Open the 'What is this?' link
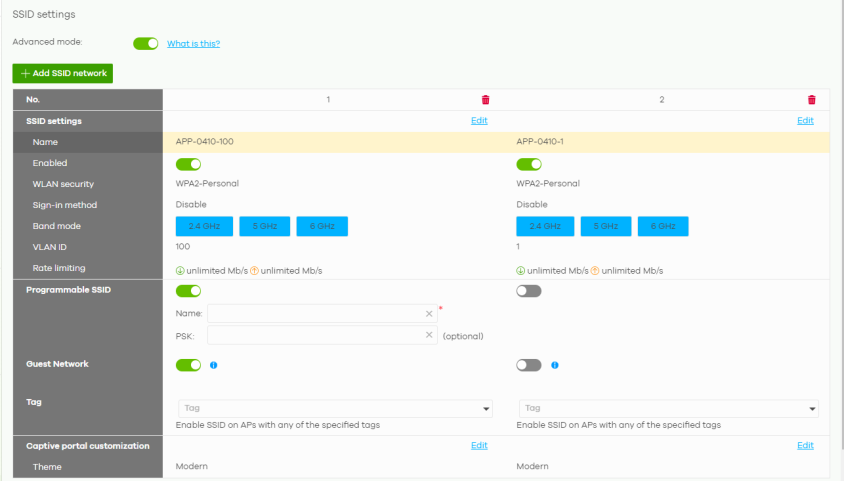The width and height of the screenshot is (844, 481). pos(193,44)
